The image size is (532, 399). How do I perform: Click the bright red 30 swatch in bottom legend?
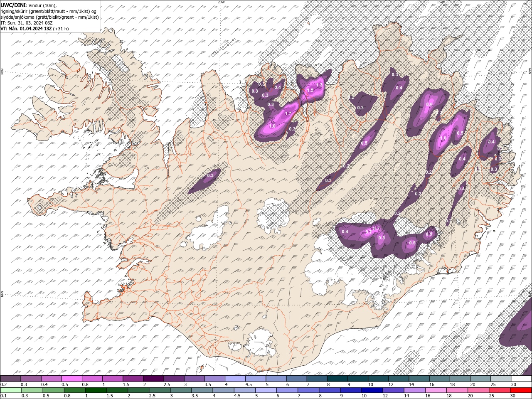(521, 390)
